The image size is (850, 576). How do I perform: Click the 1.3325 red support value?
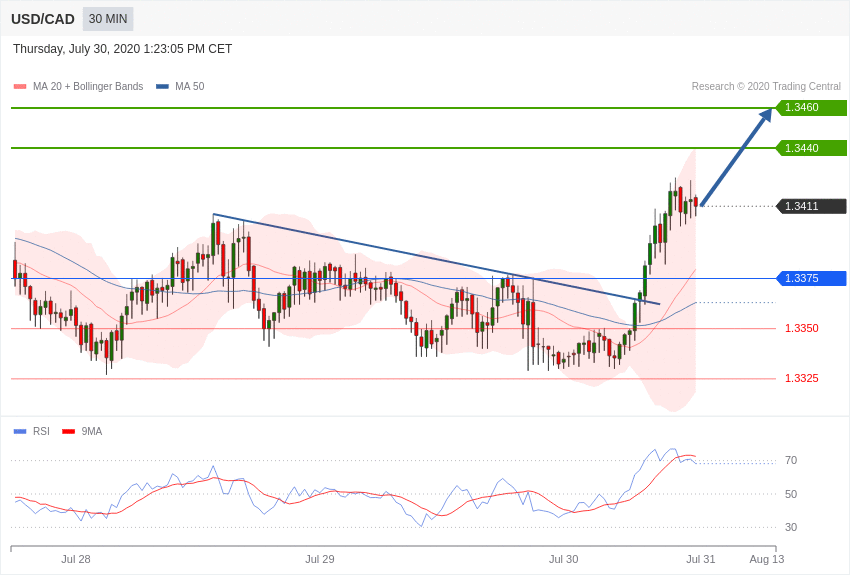(802, 378)
